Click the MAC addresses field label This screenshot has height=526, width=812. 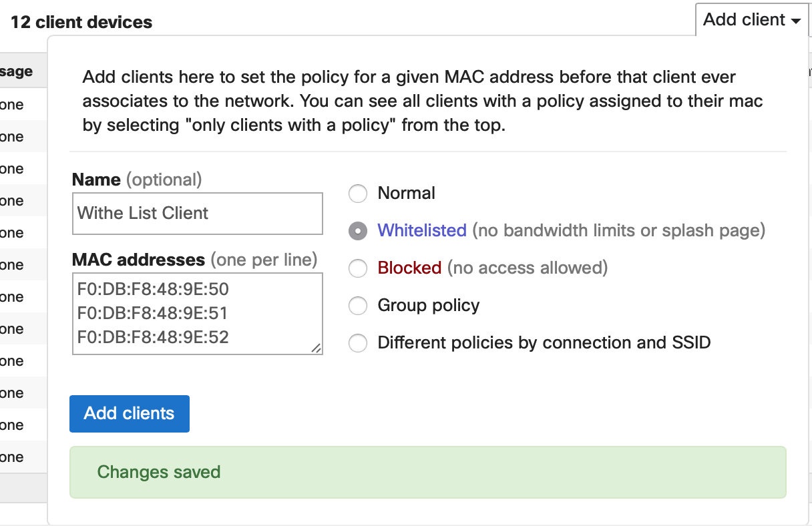click(138, 259)
